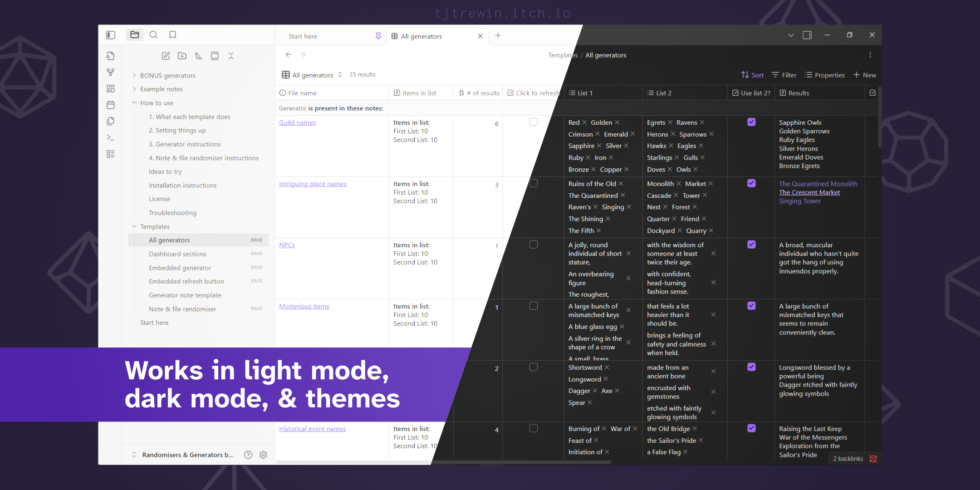Open vault settings gear icon

click(x=263, y=455)
